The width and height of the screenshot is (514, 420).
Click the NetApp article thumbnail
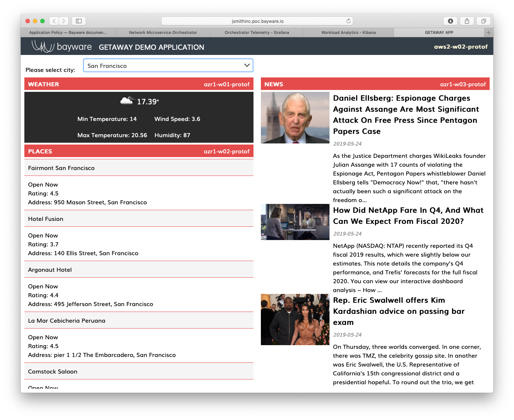click(x=295, y=222)
